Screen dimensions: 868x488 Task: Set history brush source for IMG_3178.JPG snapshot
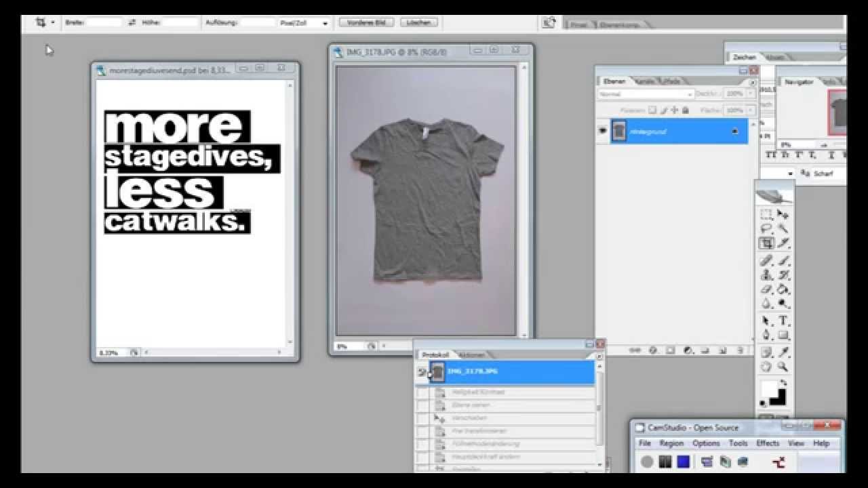[x=422, y=372]
